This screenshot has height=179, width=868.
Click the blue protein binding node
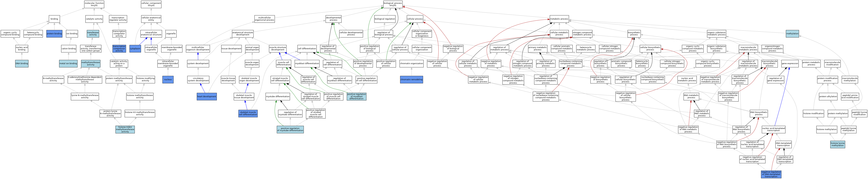(x=54, y=34)
